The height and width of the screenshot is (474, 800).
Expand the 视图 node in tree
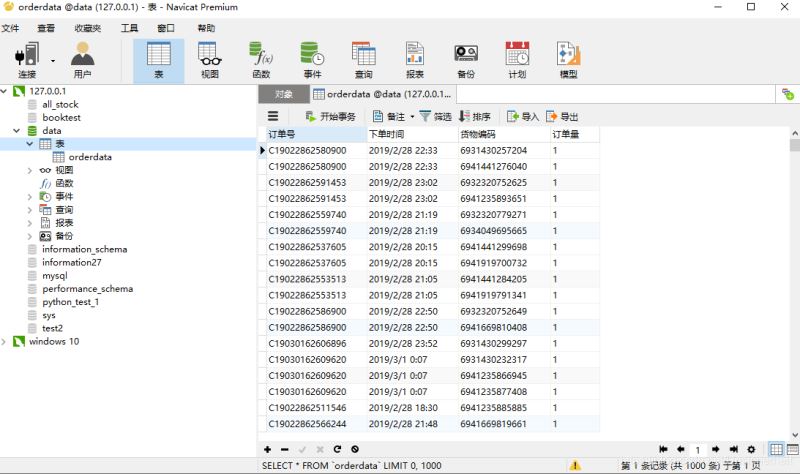click(30, 170)
